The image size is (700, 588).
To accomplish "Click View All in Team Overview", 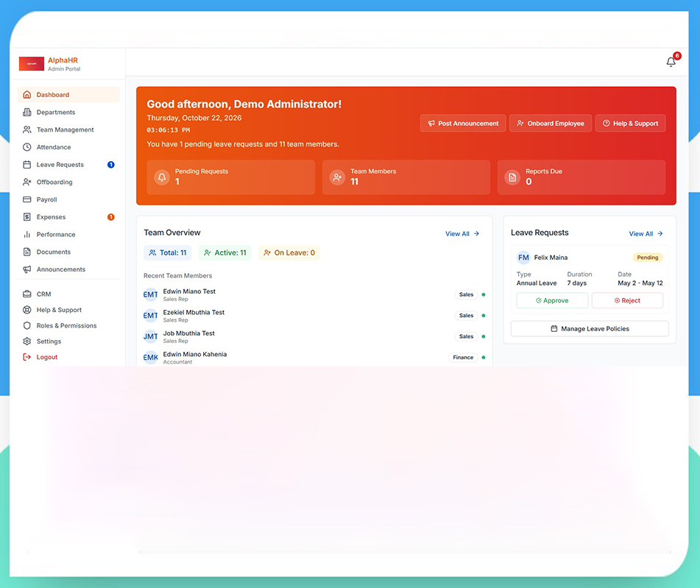I will [x=462, y=233].
